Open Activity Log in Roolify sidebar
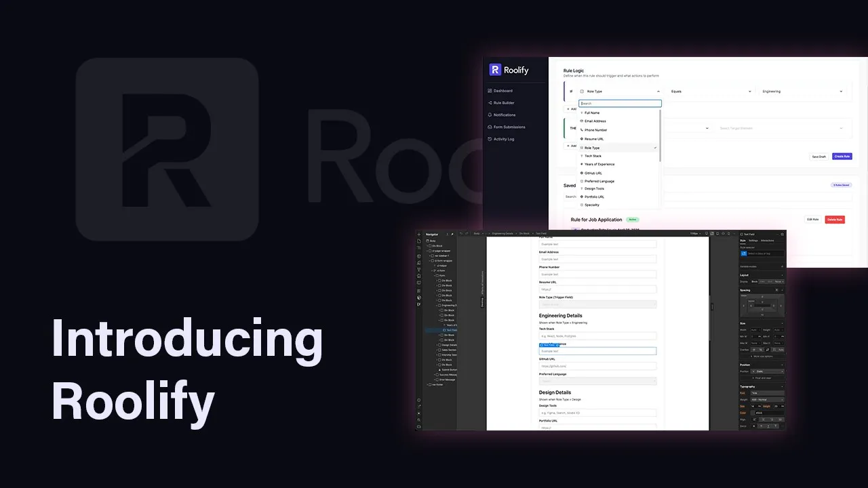Screen dimensions: 868x488 (x=501, y=139)
